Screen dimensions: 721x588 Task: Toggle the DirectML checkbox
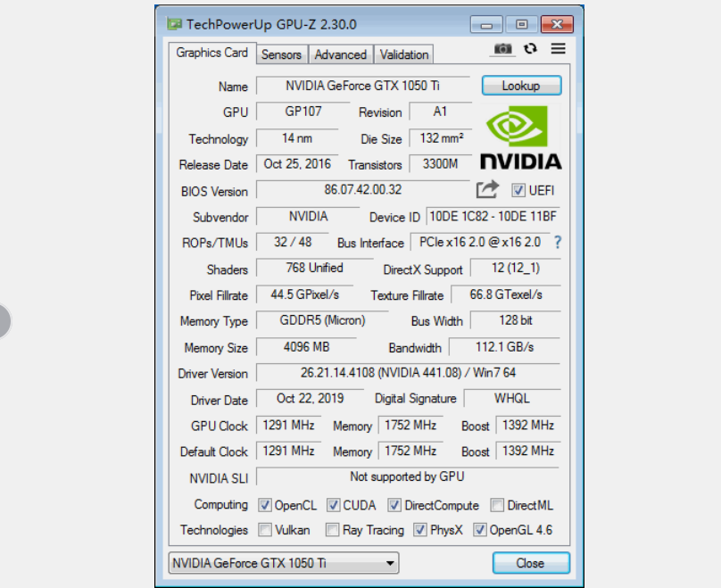click(497, 505)
